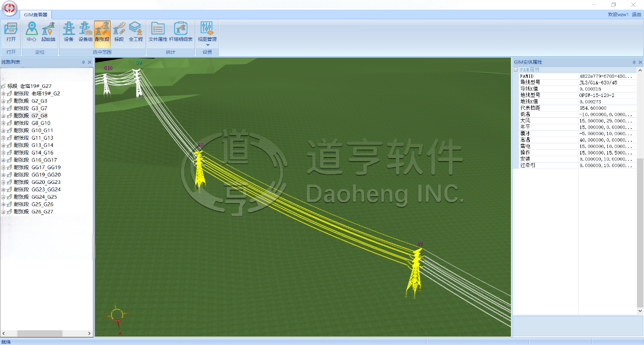Select tree row 耐张段 GG23_GG24
The height and width of the screenshot is (345, 644).
click(x=37, y=189)
